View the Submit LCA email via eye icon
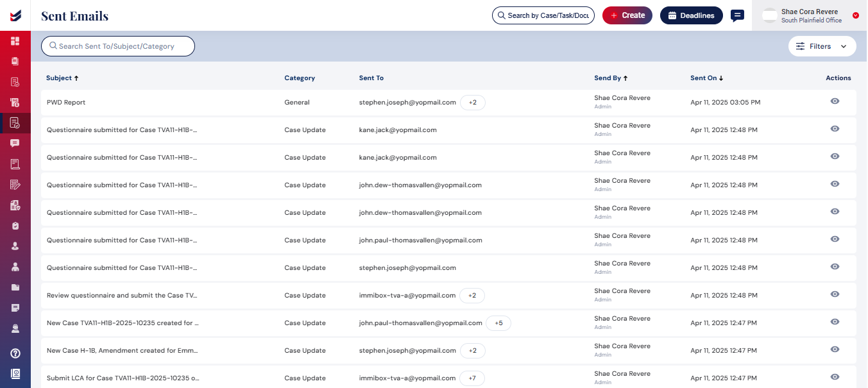 835,377
